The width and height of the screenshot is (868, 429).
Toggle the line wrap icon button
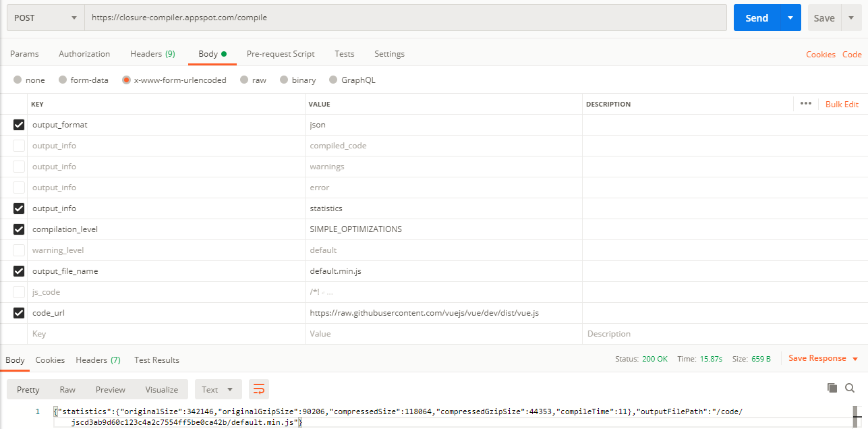[x=259, y=389]
